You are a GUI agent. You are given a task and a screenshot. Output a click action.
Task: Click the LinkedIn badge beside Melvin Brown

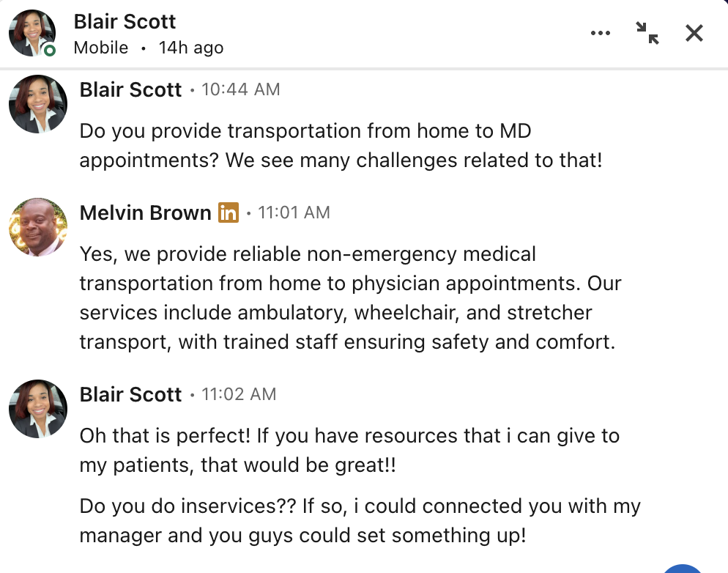(x=229, y=213)
